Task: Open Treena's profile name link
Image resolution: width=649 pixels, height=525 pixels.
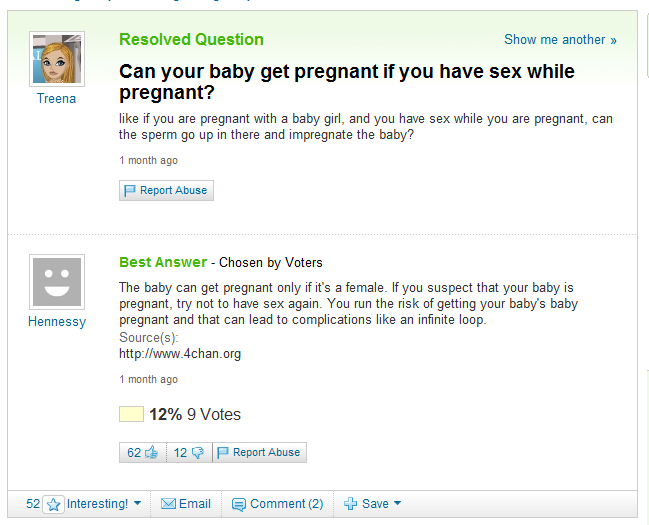Action: 56,99
